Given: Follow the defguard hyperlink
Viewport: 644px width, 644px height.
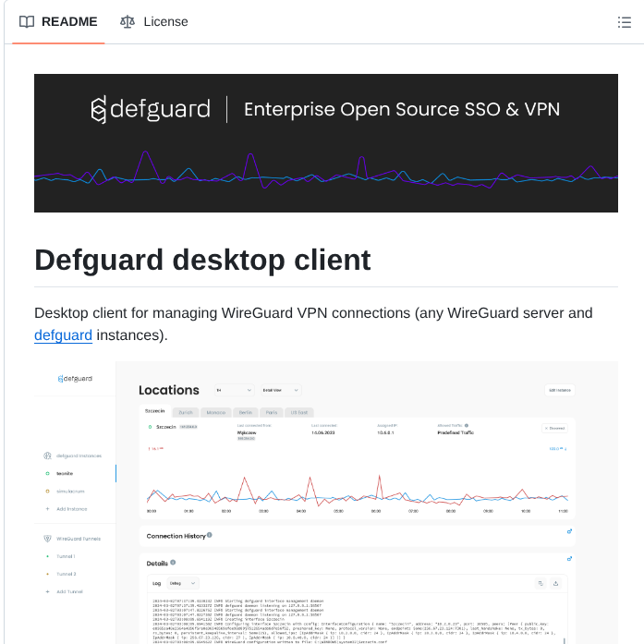Looking at the screenshot, I should tap(63, 335).
